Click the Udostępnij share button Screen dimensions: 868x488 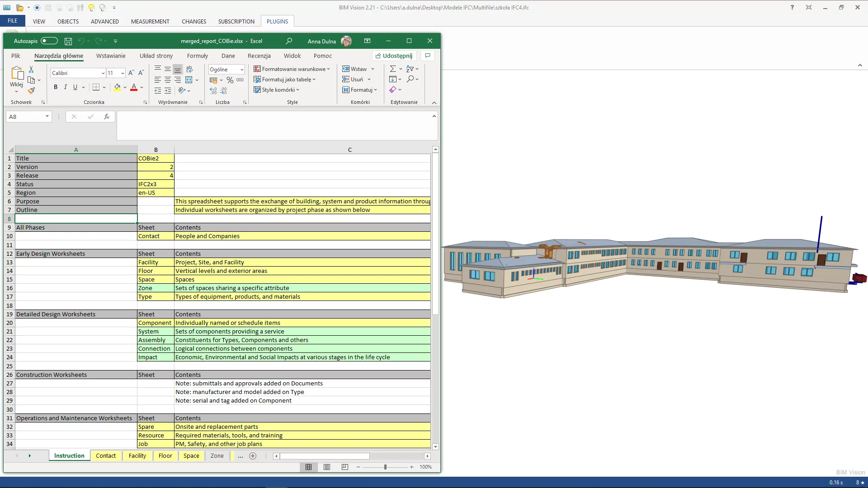coord(394,56)
